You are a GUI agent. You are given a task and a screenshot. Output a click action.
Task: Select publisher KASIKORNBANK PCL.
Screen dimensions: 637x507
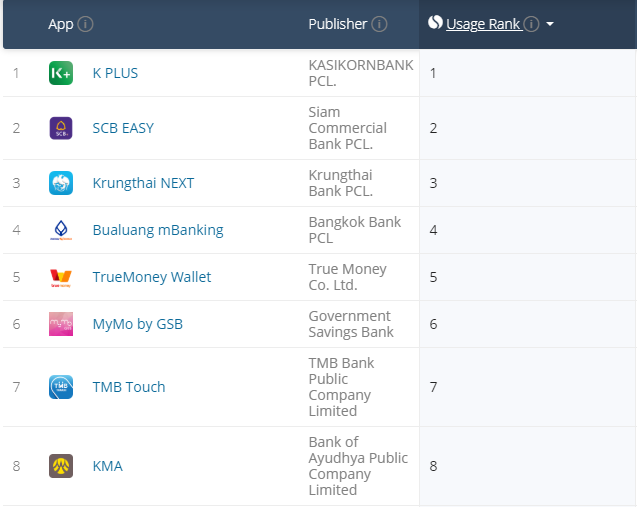pyautogui.click(x=361, y=73)
